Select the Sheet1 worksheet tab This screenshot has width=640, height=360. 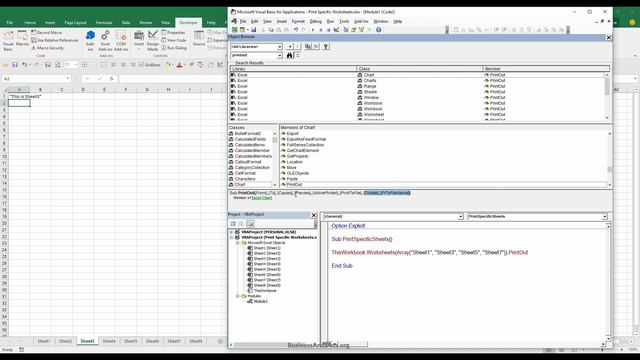pyautogui.click(x=44, y=341)
